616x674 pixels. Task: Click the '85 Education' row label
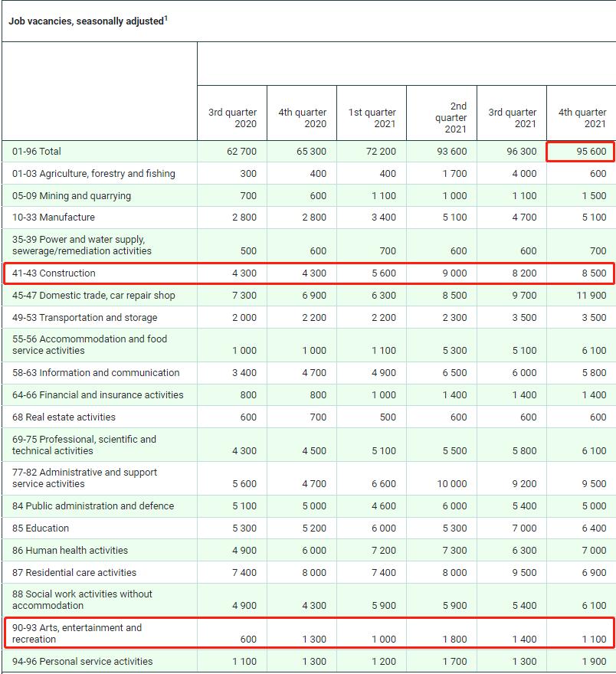(41, 528)
